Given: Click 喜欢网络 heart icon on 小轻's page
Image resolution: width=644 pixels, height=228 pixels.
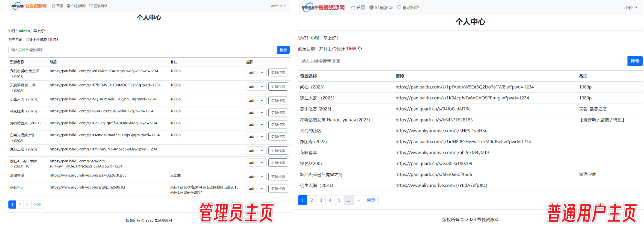Looking at the screenshot, I should point(399,7).
